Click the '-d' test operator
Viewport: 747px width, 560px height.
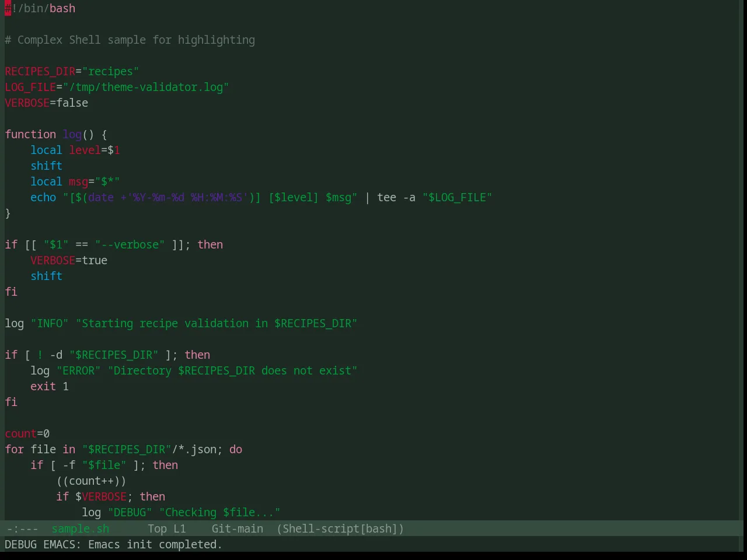(56, 355)
